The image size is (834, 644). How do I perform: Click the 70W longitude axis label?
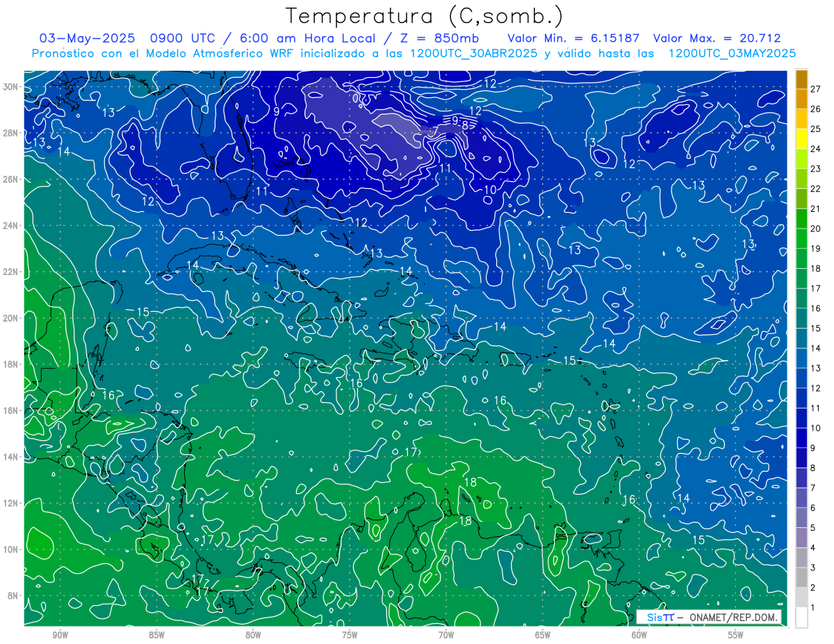point(446,635)
